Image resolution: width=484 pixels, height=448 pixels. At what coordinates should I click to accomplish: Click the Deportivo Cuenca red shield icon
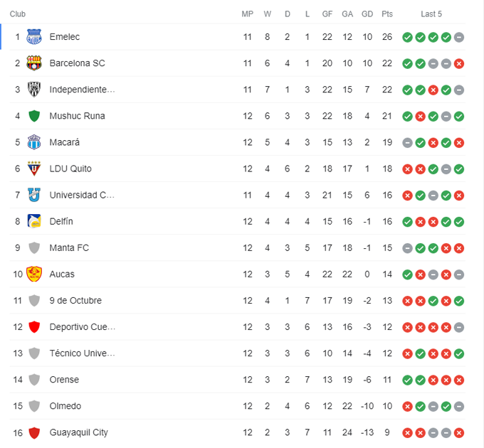(34, 327)
